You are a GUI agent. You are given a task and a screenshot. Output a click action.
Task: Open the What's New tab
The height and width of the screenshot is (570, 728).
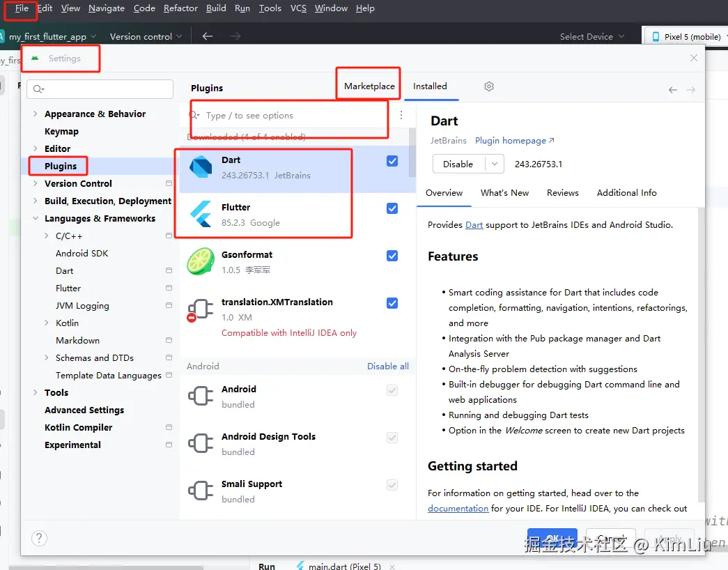pyautogui.click(x=504, y=193)
